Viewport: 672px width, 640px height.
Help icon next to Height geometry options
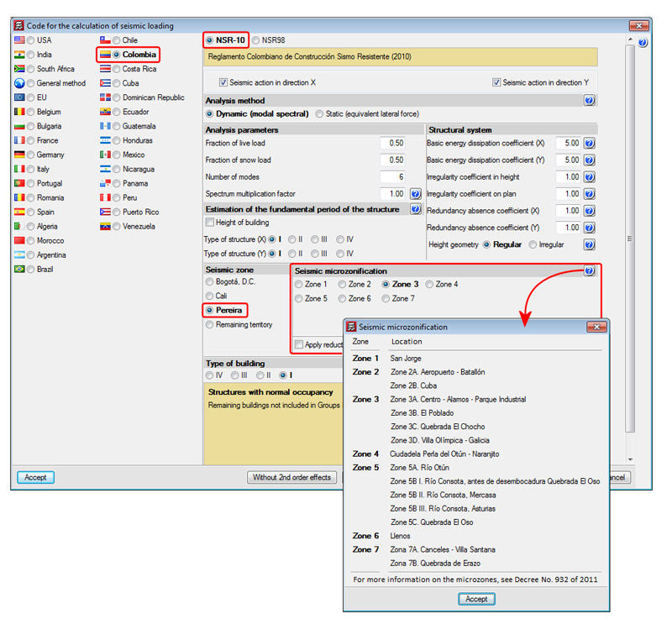590,244
